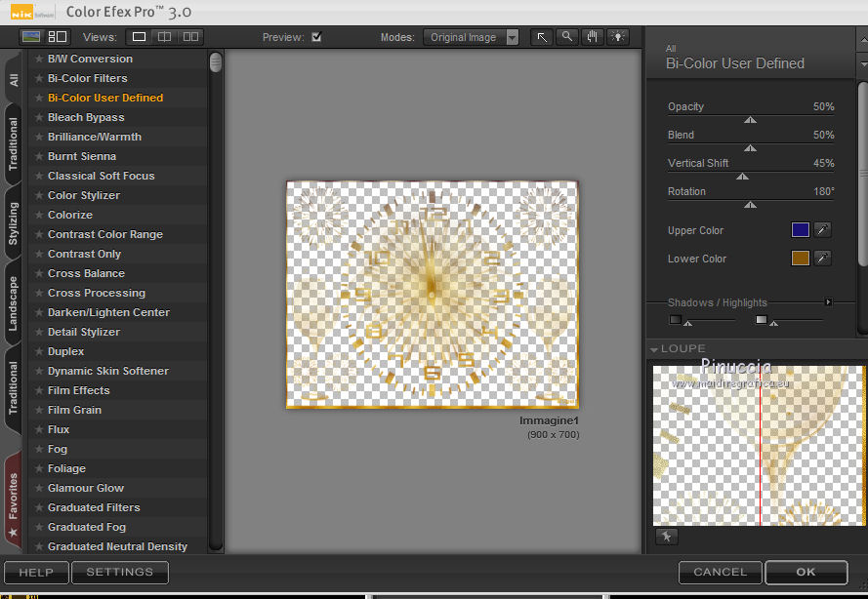Use the Lower Color eyedropper
The height and width of the screenshot is (599, 868).
(x=823, y=259)
